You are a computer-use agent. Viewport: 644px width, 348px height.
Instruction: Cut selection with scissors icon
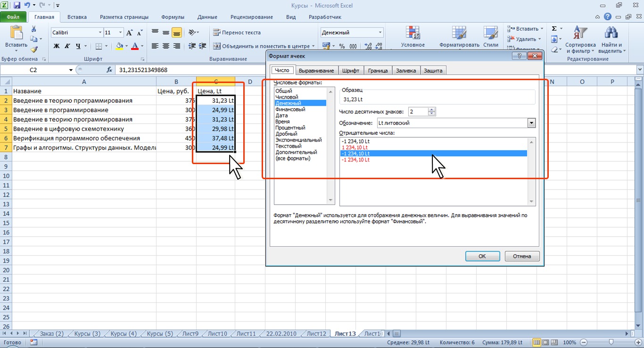tap(33, 29)
